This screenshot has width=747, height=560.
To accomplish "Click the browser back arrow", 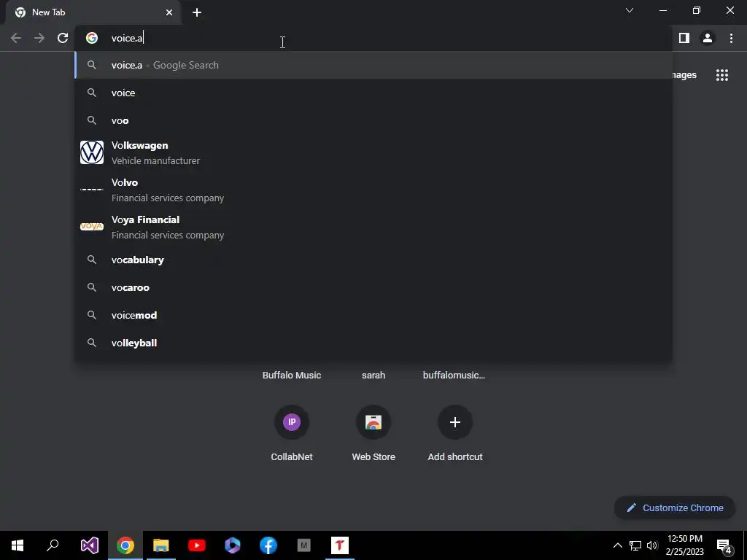I will (16, 38).
